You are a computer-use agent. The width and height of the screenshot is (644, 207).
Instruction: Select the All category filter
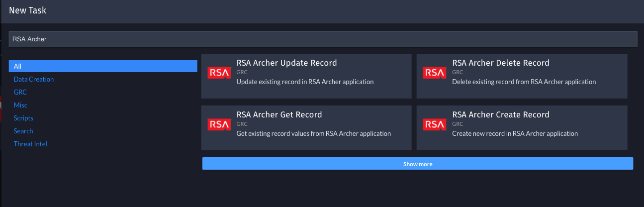click(103, 66)
